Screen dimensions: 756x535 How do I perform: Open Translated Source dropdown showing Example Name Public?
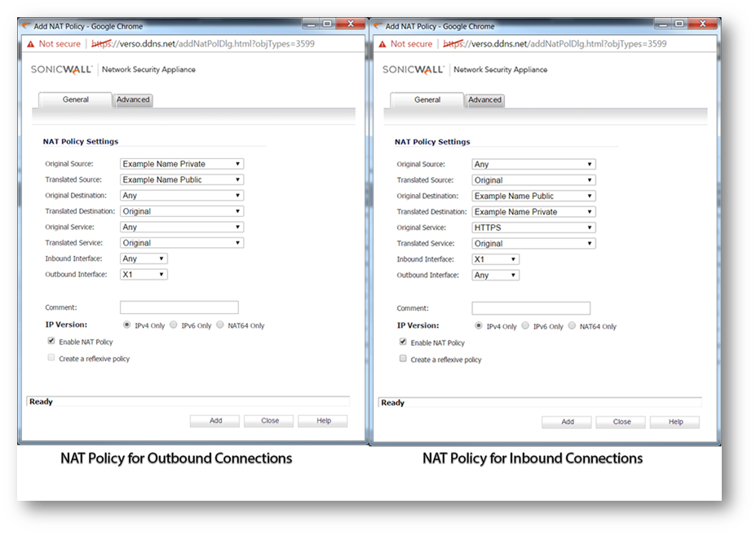[x=182, y=179]
